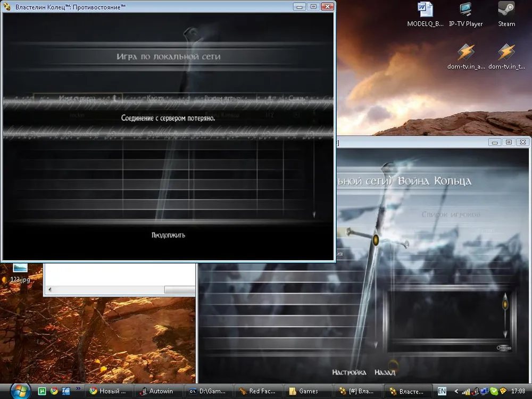Click the EN language indicator
Screen dimensions: 532x399
442,391
